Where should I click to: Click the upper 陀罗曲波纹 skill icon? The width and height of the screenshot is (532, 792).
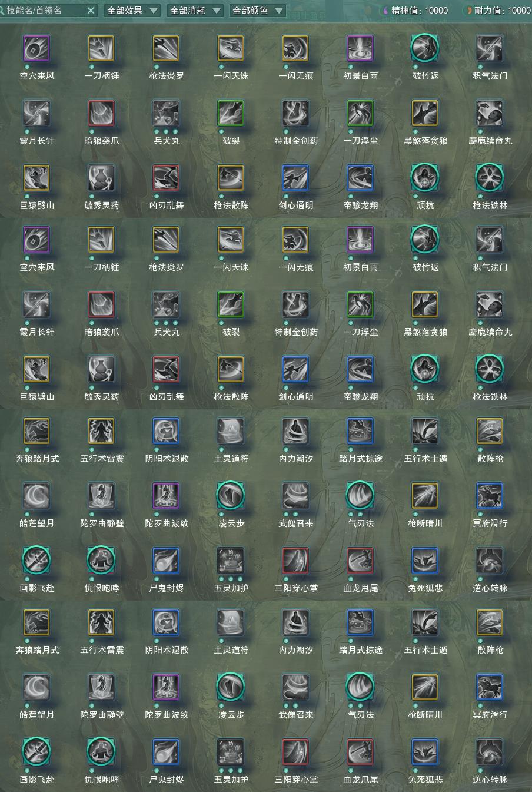pos(166,496)
